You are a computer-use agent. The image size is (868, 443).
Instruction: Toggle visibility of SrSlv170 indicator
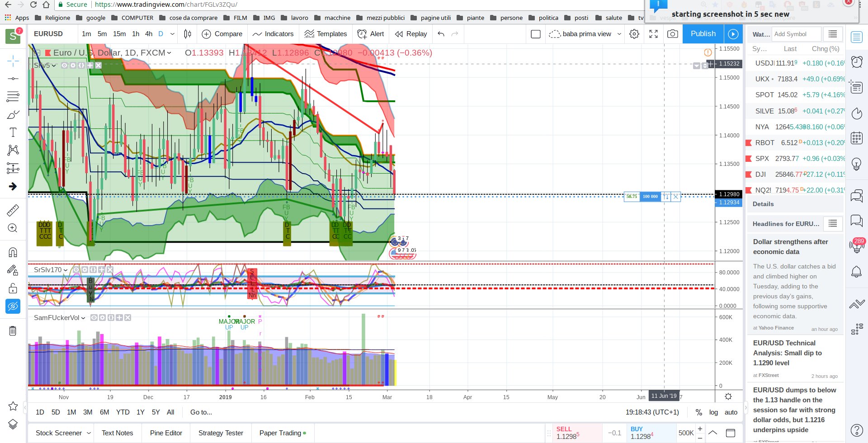tap(76, 270)
